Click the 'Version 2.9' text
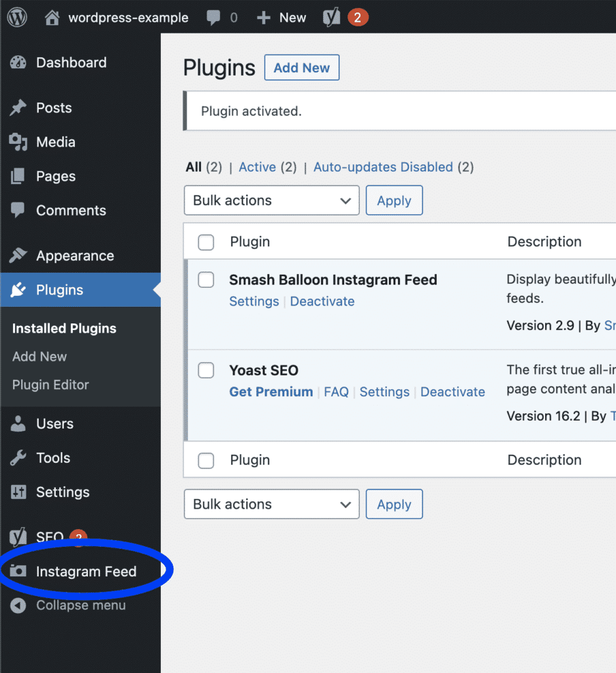This screenshot has width=616, height=673. coord(540,325)
